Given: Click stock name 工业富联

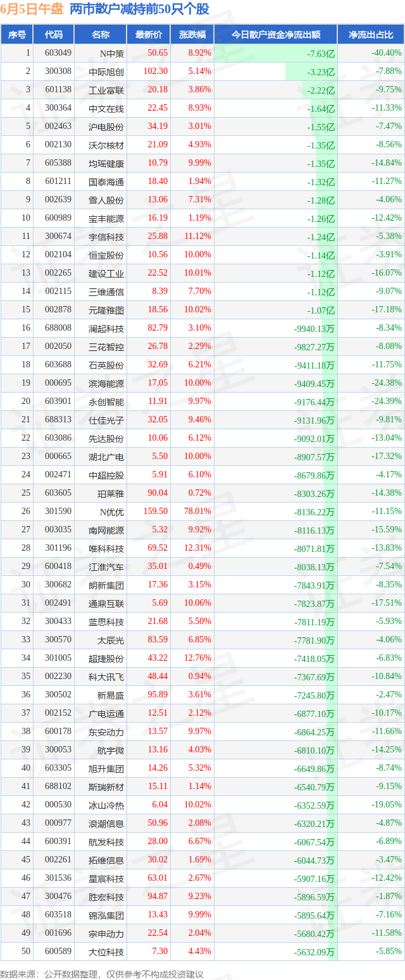Looking at the screenshot, I should click(x=106, y=90).
